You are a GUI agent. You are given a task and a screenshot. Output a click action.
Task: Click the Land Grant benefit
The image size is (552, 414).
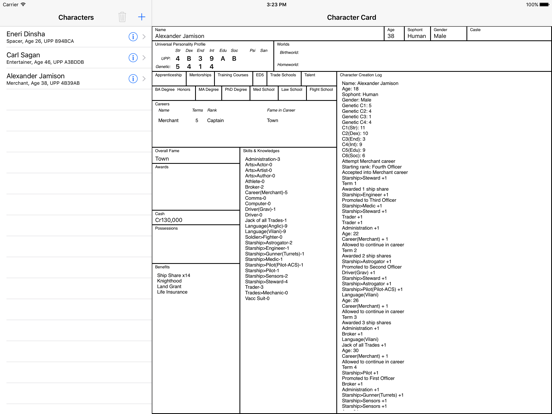click(169, 287)
